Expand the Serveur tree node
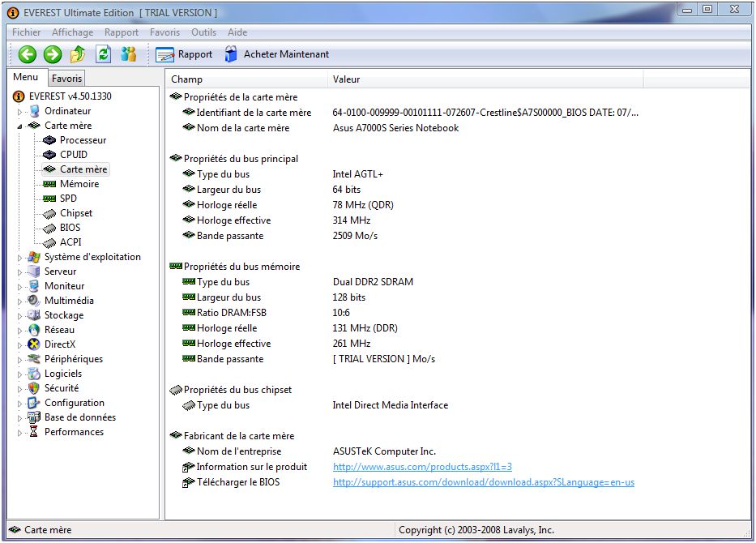756x543 pixels. 19,272
